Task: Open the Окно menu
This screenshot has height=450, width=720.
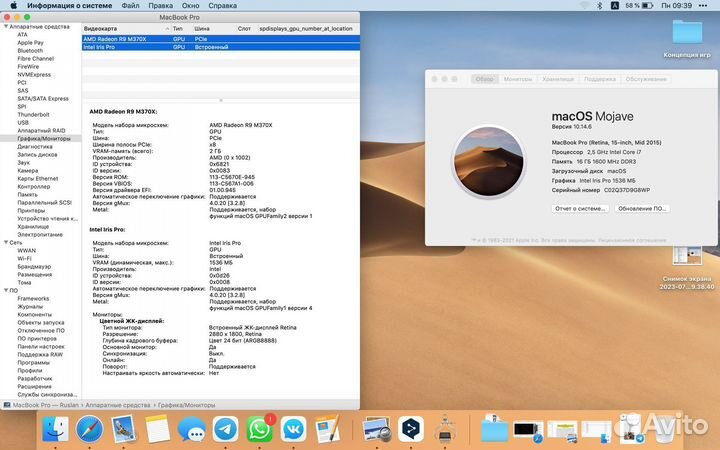Action: [190, 6]
